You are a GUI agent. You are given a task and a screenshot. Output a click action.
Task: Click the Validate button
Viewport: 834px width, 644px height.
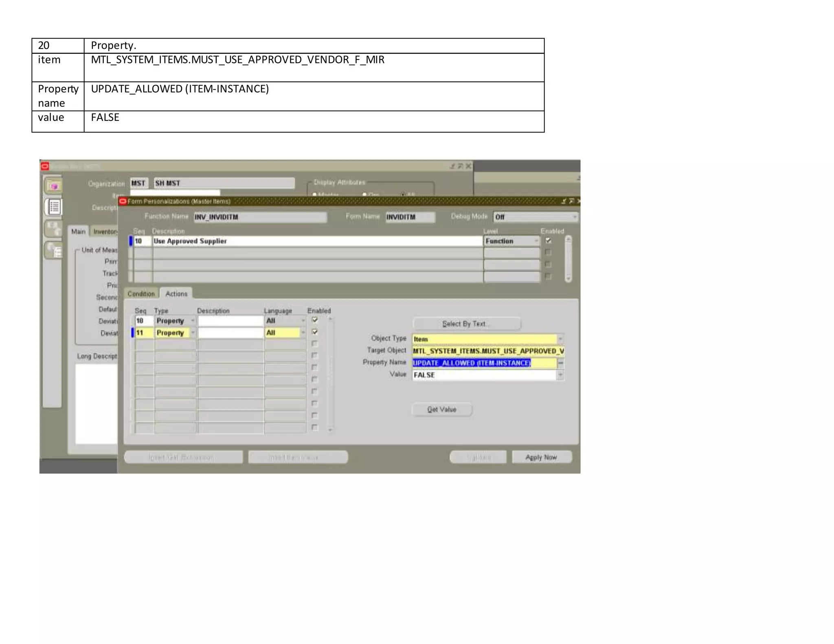tap(478, 457)
